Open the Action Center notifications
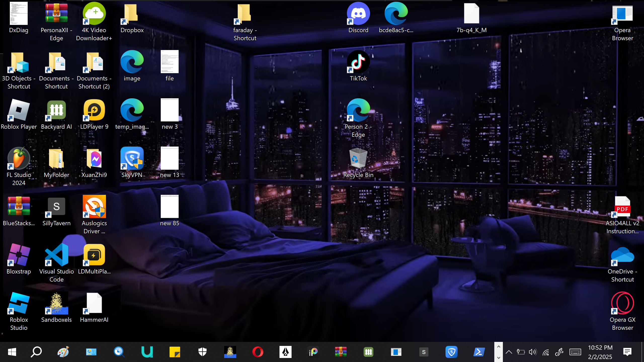The image size is (644, 362). (x=627, y=352)
